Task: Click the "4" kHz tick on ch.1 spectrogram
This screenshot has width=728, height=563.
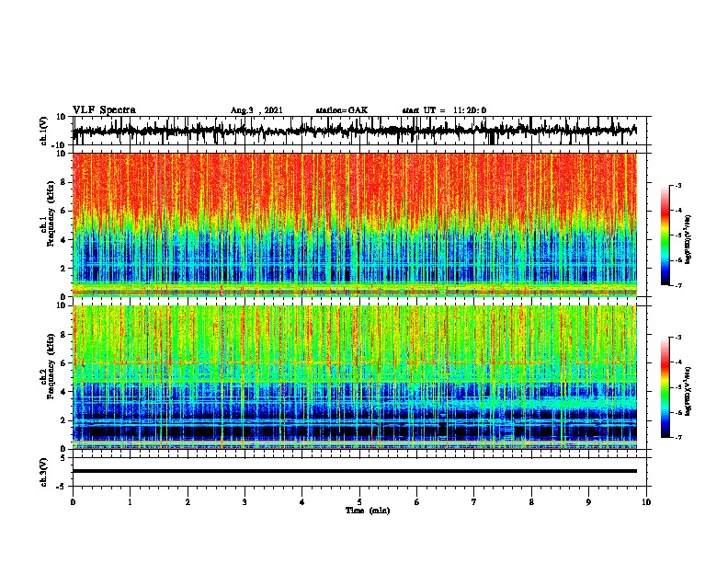Action: 63,240
